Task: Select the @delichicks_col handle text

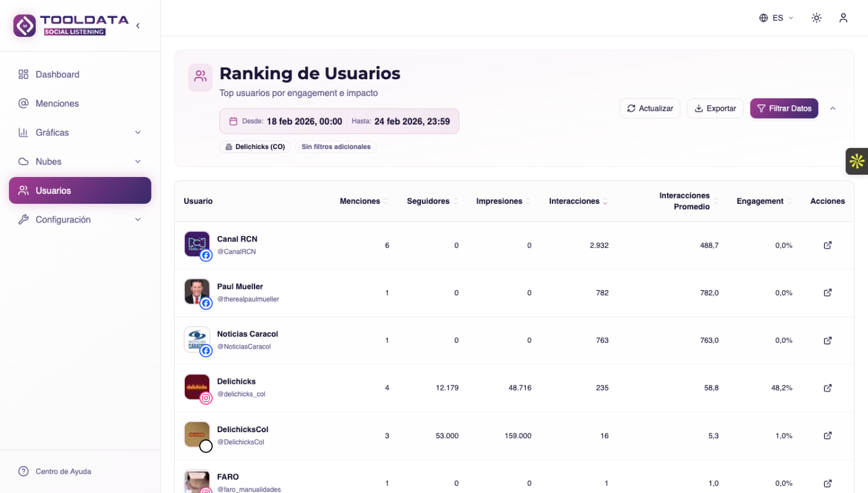Action: pos(241,394)
